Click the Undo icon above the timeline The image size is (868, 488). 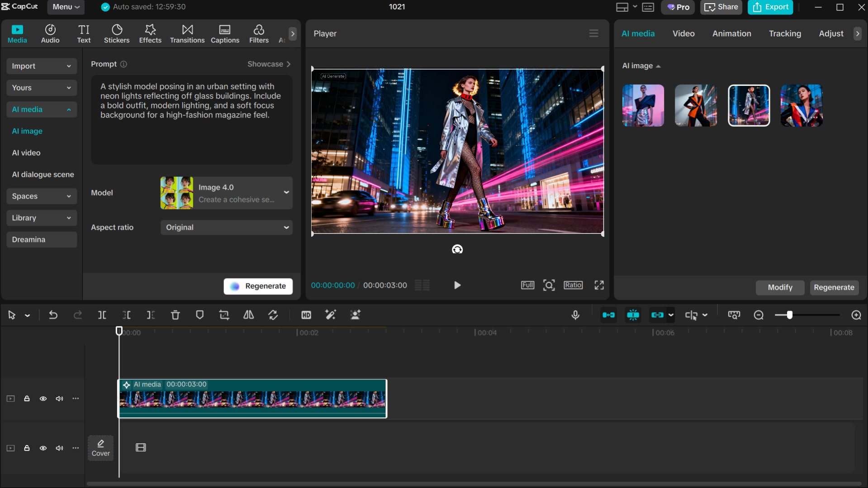coord(53,315)
